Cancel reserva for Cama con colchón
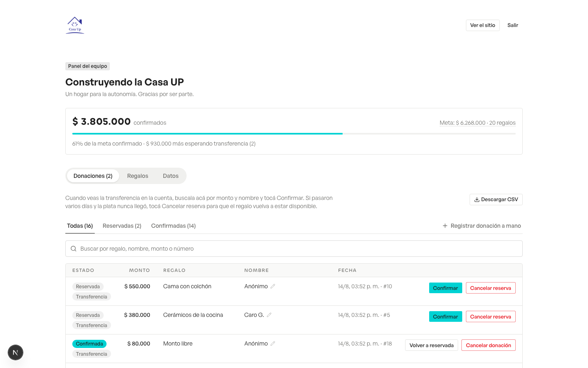Screen dimensions: 588x368 point(491,288)
